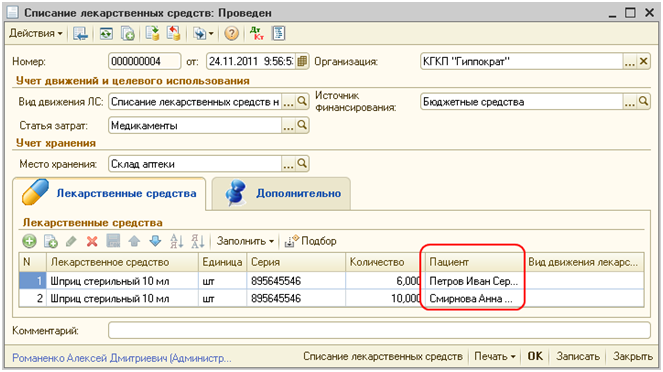Open calendar picker next to the date field

coord(302,62)
